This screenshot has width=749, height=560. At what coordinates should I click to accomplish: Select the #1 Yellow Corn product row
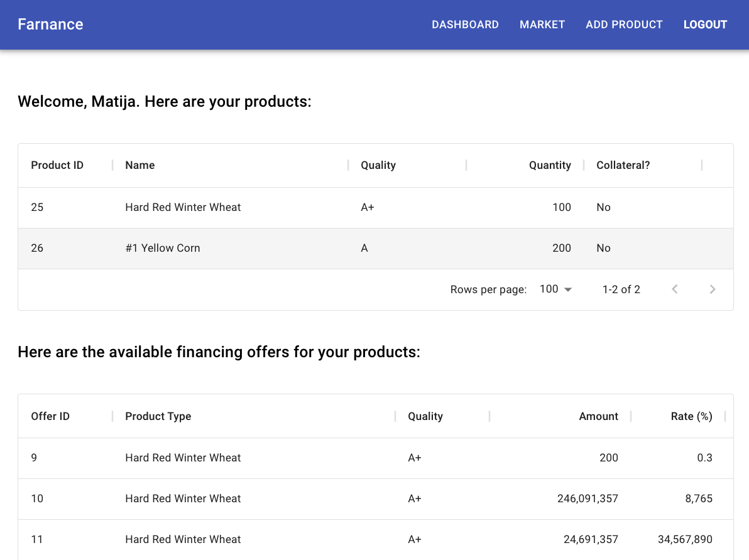point(163,248)
